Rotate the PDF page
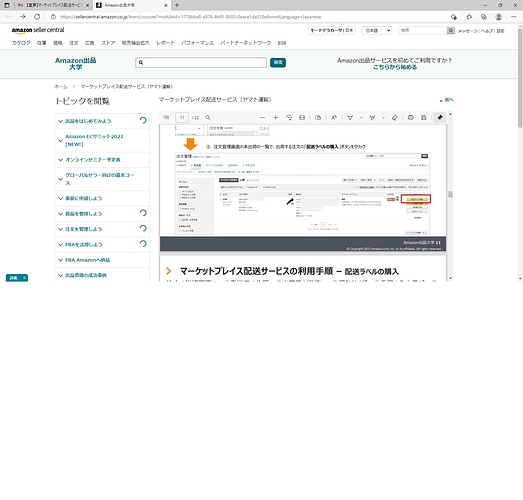The image size is (523, 500). 289,118
